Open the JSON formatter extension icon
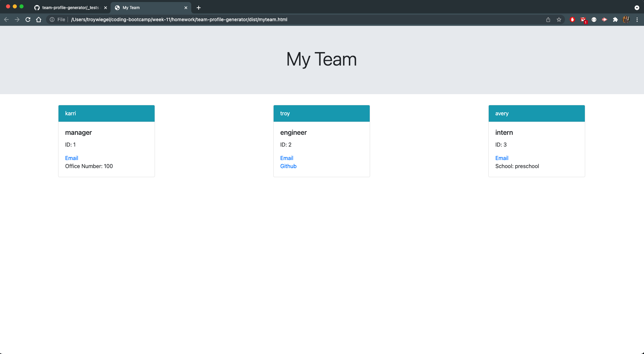The height and width of the screenshot is (354, 644). 594,19
